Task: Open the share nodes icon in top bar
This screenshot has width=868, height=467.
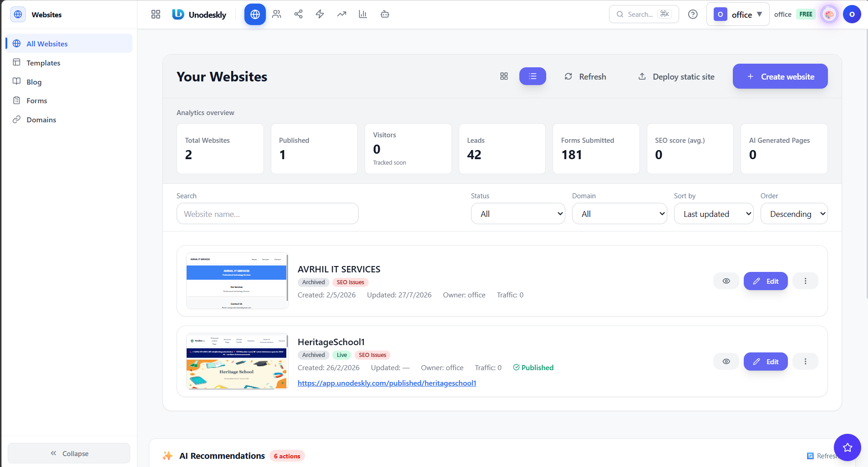Action: [298, 15]
